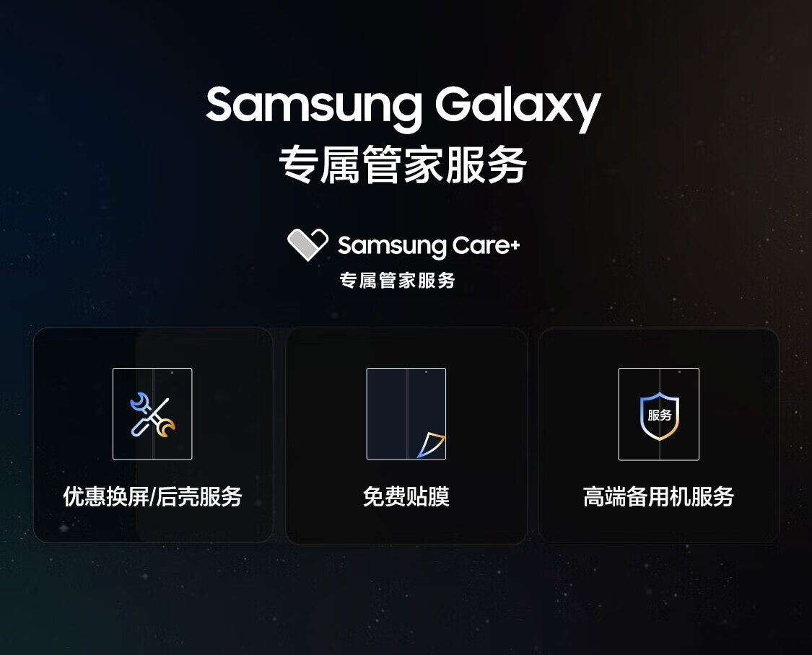This screenshot has width=812, height=655.
Task: Select the 免费贴膜 label
Action: click(x=406, y=496)
